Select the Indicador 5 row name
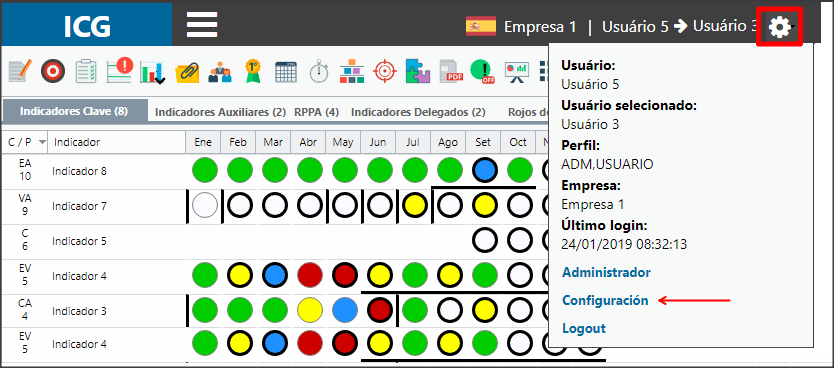The width and height of the screenshot is (834, 368). click(x=79, y=241)
